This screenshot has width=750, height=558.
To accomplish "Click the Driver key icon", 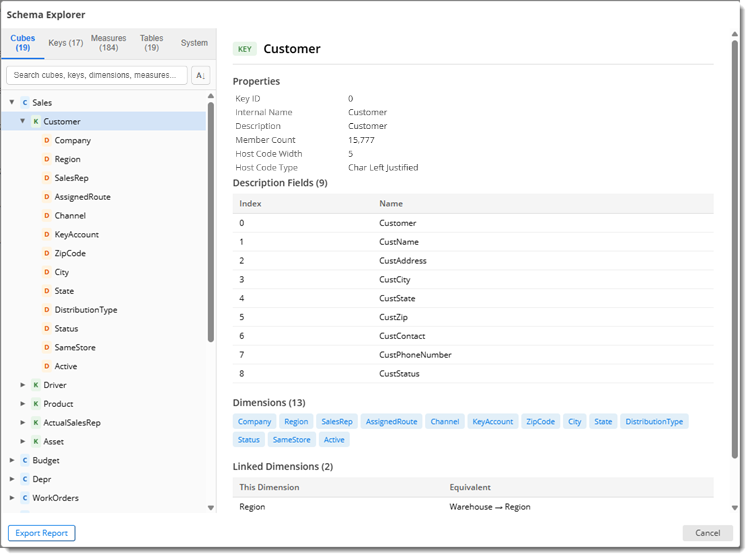I will coord(35,385).
